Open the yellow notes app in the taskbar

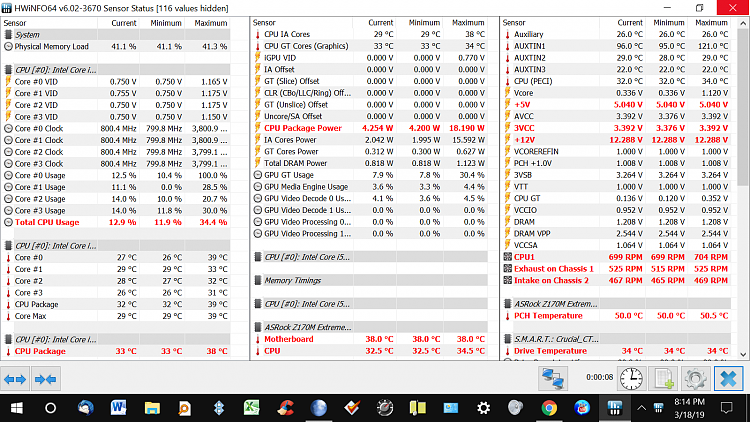click(418, 408)
